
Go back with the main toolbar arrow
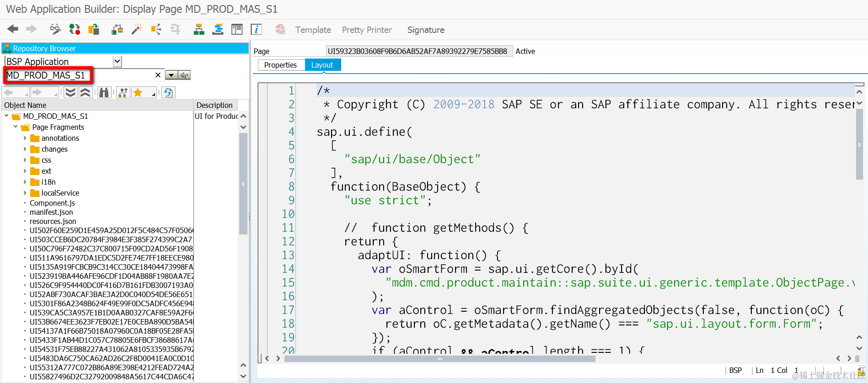[13, 30]
